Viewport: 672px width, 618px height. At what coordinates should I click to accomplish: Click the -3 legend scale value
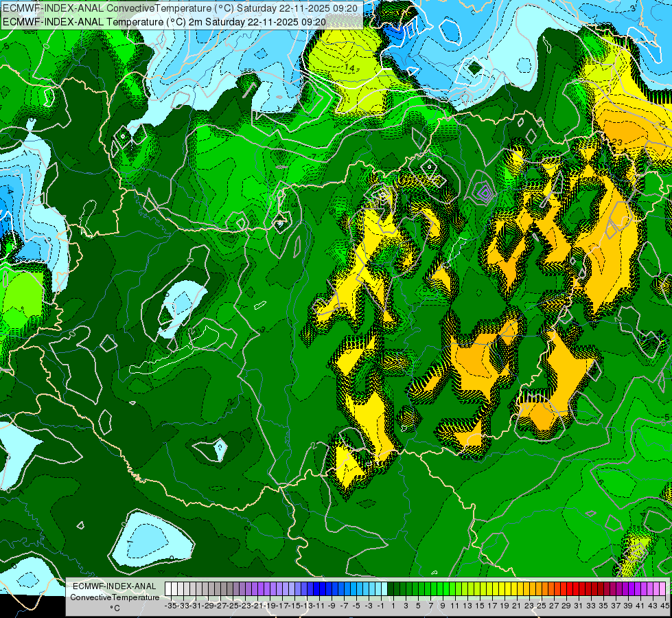[369, 606]
